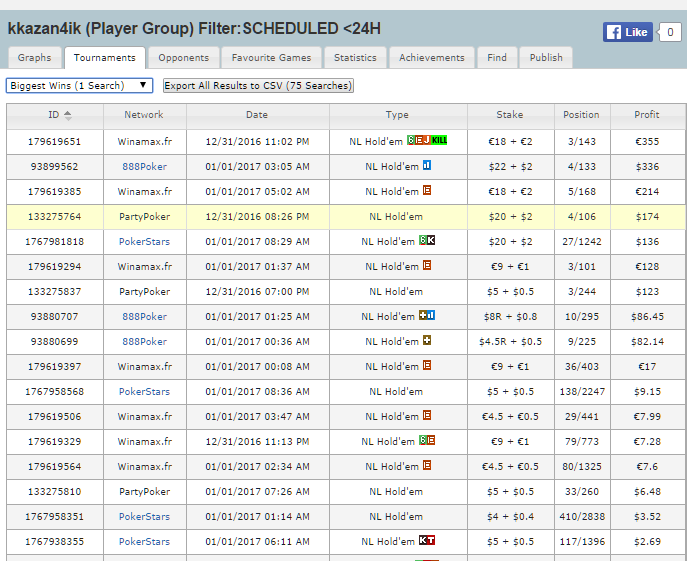
Task: Click the Profit column header
Action: 647,115
